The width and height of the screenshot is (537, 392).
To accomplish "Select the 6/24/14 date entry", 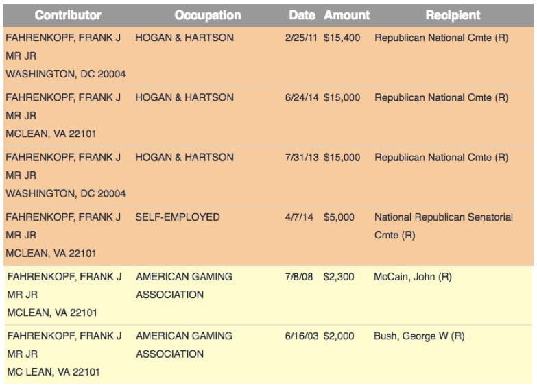I will pos(301,97).
